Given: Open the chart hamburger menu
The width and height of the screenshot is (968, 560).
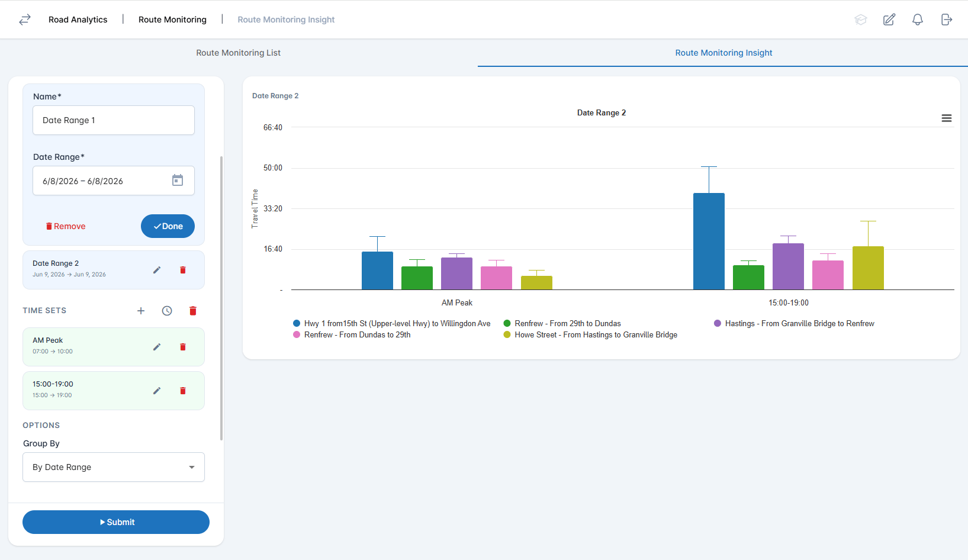Looking at the screenshot, I should 947,118.
